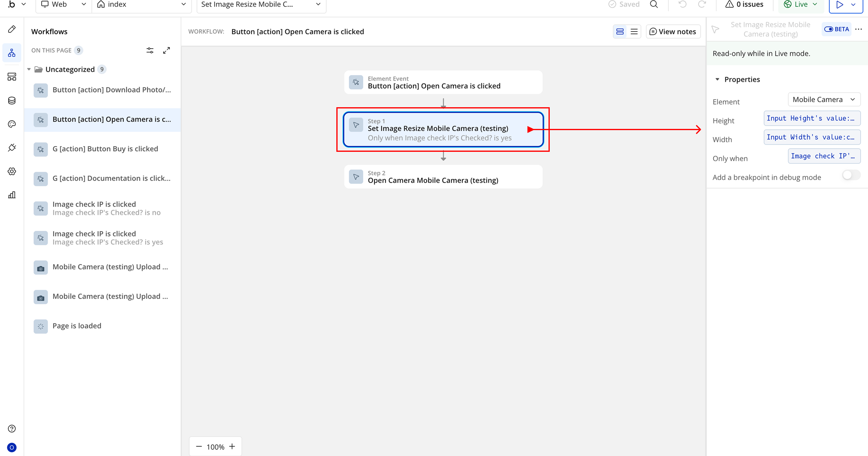Click the workflow filter sliders icon
This screenshot has width=868, height=456.
(150, 51)
